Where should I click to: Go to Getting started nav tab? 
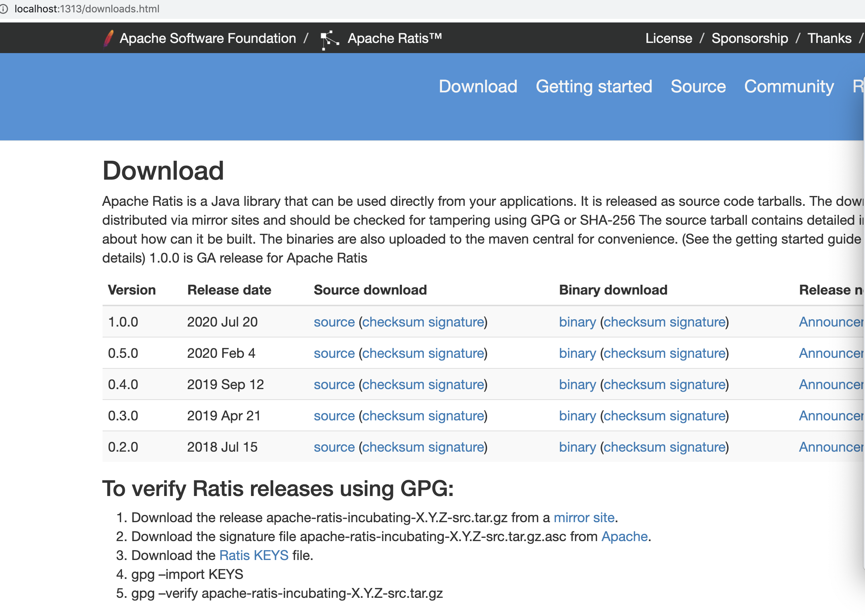(x=593, y=87)
